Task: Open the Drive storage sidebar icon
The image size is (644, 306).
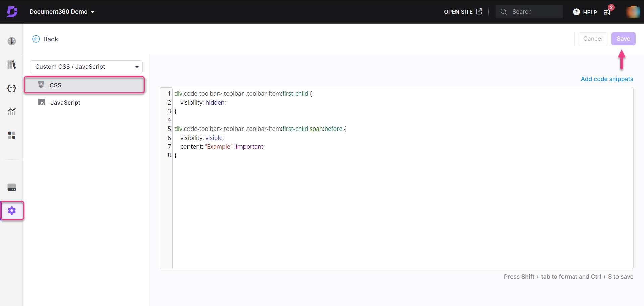Action: click(x=12, y=187)
